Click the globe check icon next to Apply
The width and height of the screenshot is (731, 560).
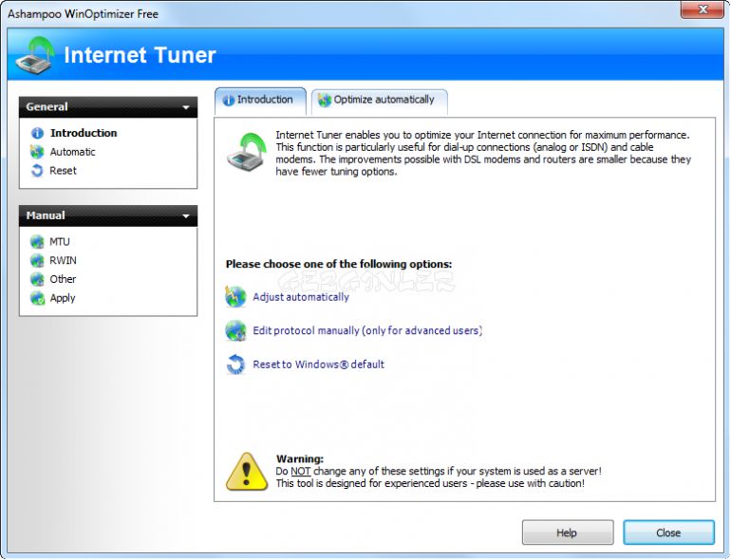(x=37, y=297)
